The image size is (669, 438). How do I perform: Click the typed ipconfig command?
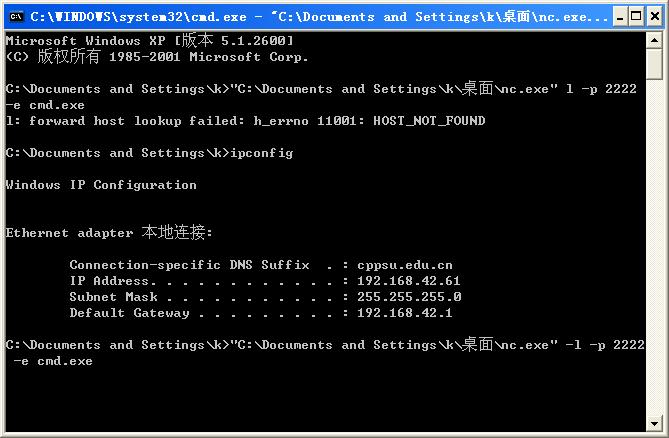tap(261, 153)
